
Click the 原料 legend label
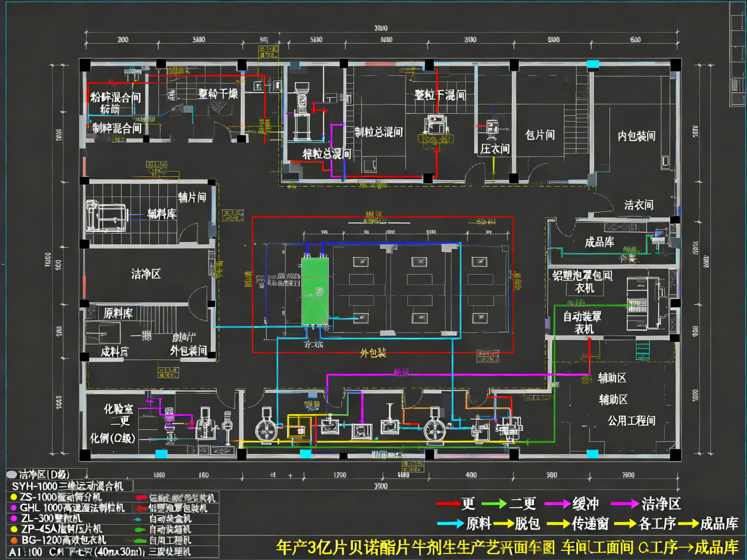click(x=479, y=524)
